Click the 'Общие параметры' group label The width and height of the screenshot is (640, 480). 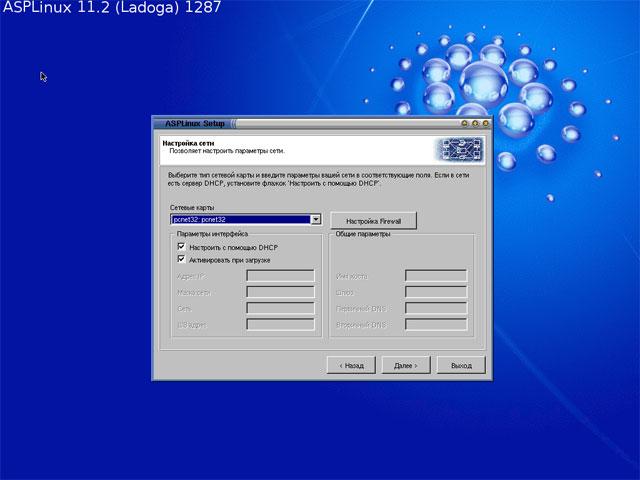(363, 234)
